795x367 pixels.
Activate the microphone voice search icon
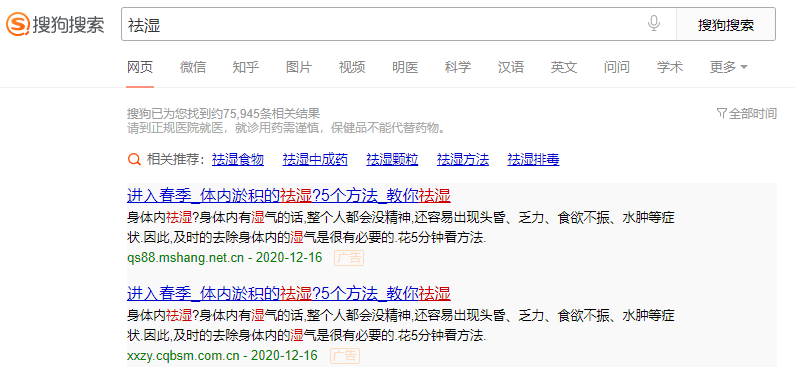tap(654, 24)
